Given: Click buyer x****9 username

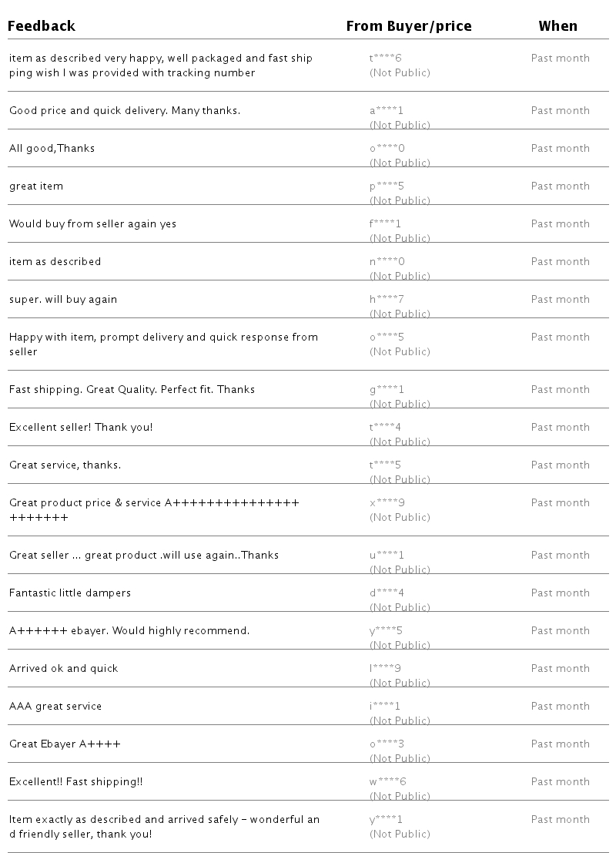Looking at the screenshot, I should coord(387,503).
